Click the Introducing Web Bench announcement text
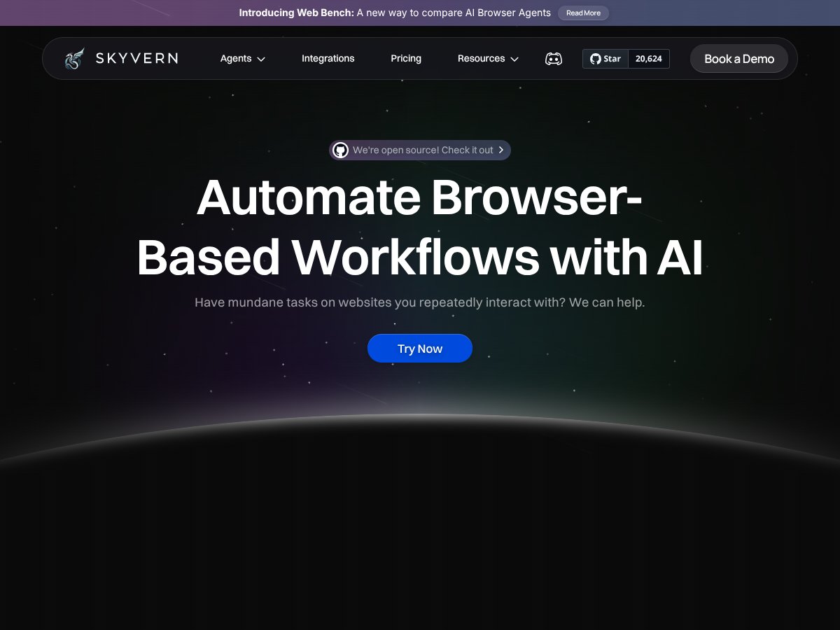Image resolution: width=840 pixels, height=630 pixels. tap(394, 13)
